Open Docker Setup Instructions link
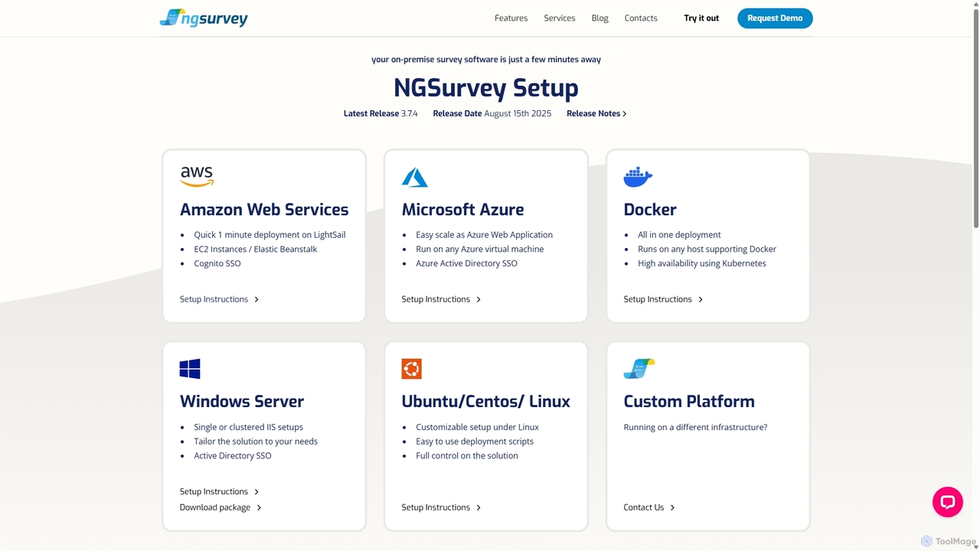The image size is (980, 551). (658, 299)
